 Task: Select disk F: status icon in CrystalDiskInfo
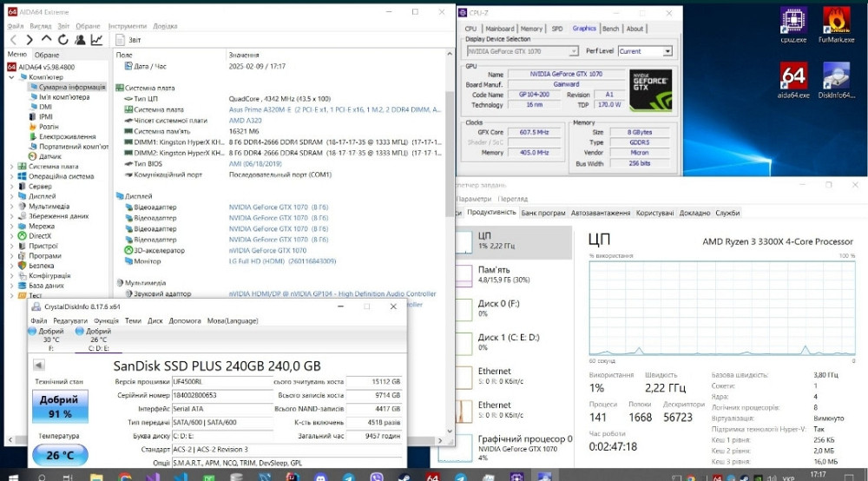pyautogui.click(x=31, y=331)
